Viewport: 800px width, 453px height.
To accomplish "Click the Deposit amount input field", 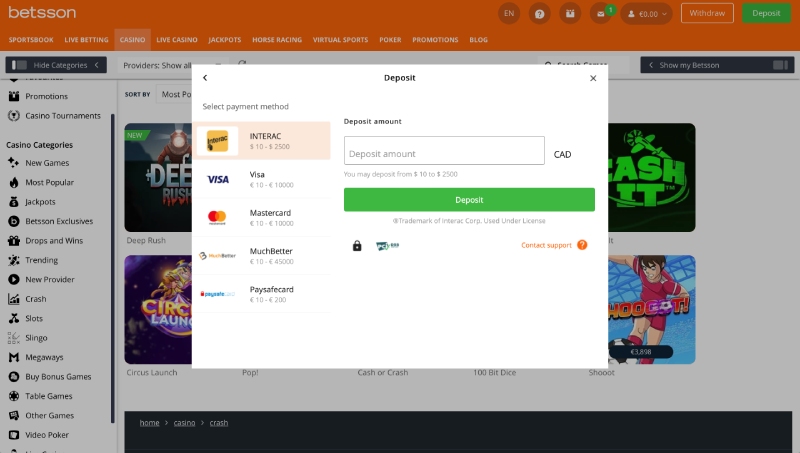I will click(x=444, y=150).
